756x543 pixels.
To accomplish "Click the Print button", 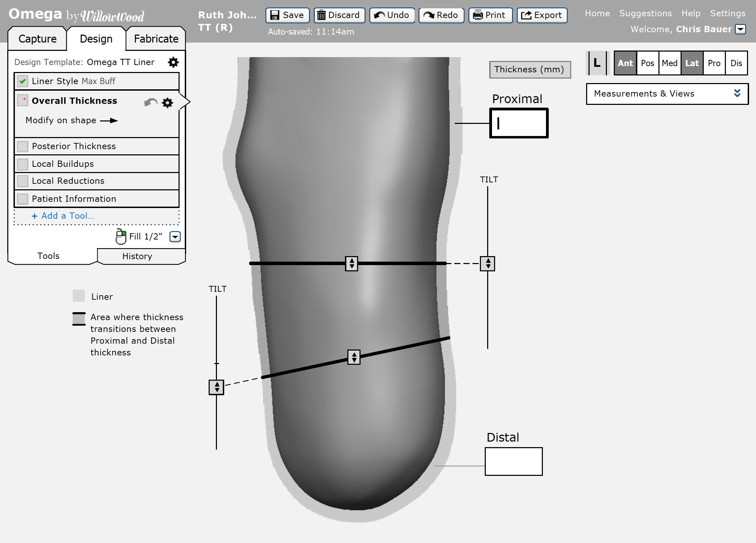I will pos(490,15).
